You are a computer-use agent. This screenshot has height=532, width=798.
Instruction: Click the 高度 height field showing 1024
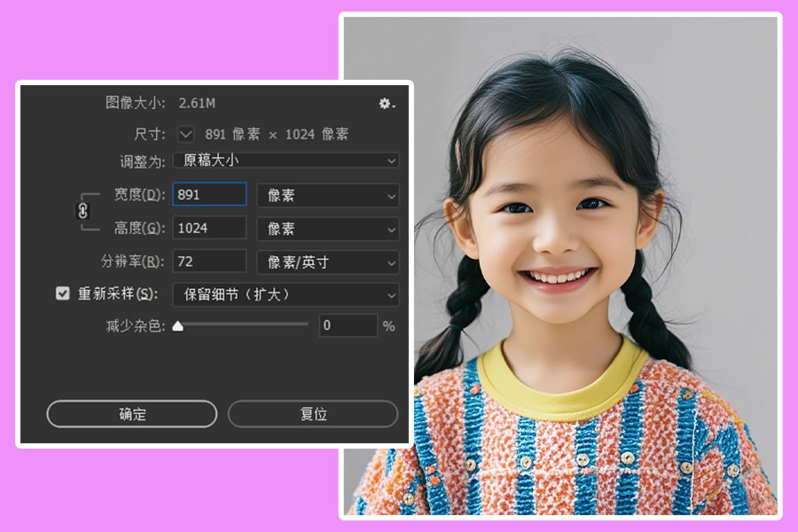[209, 228]
